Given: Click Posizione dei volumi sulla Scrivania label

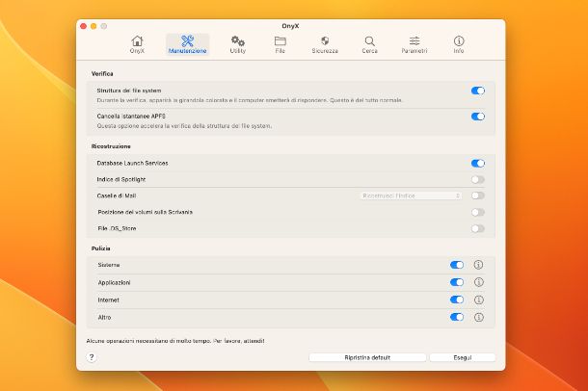Looking at the screenshot, I should [146, 212].
